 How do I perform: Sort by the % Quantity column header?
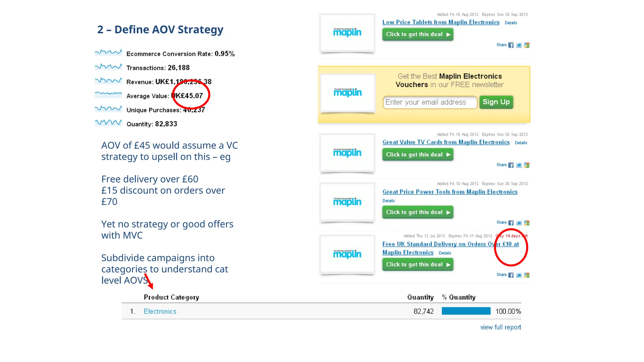point(459,297)
